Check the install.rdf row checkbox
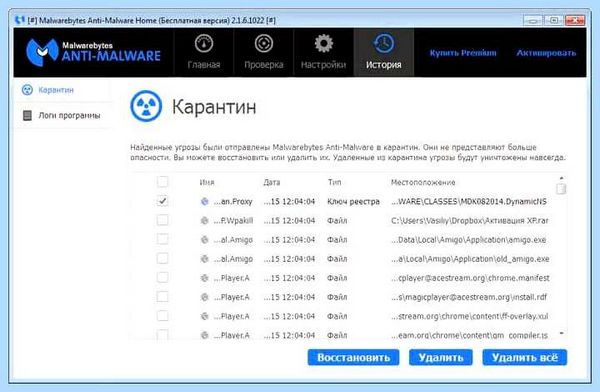 click(163, 297)
